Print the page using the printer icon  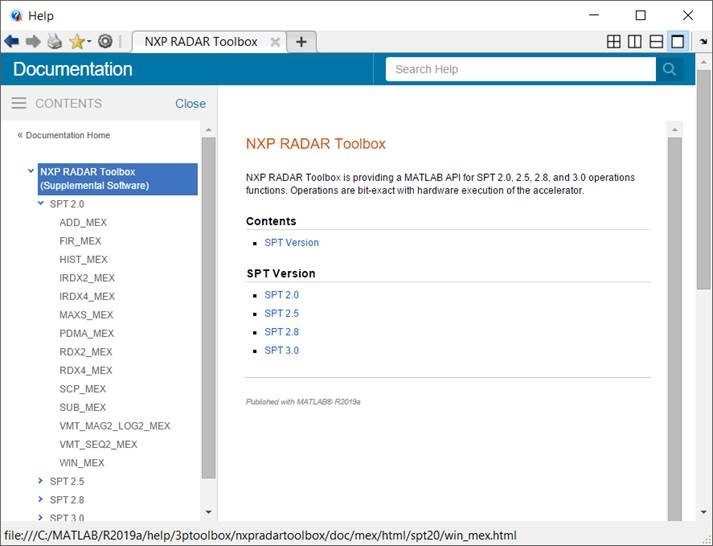[x=55, y=41]
